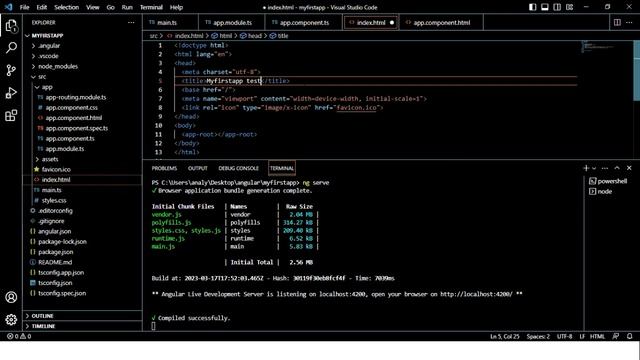
Task: Open Explorer more actions ellipsis
Action: click(x=131, y=22)
